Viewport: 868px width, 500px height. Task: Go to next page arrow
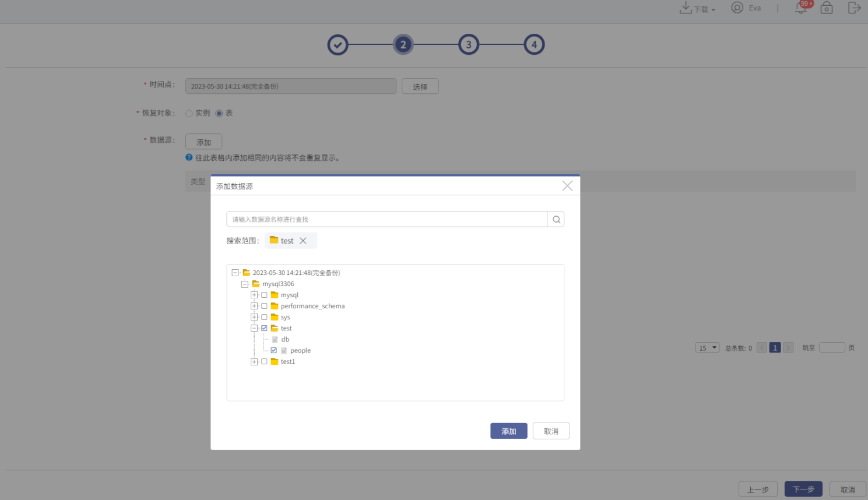(x=788, y=348)
